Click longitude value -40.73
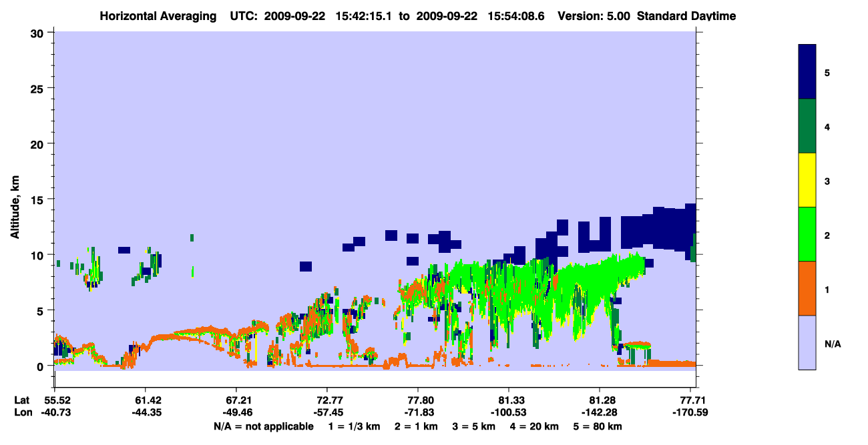 click(55, 412)
